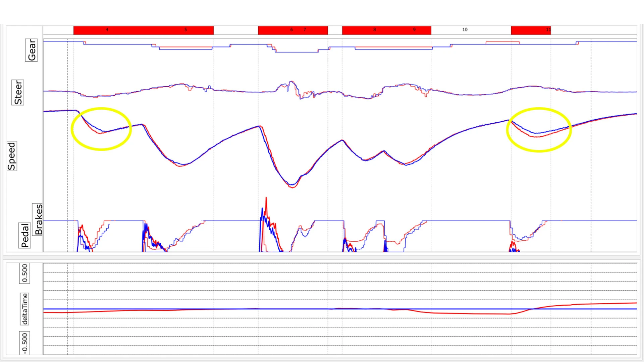The image size is (644, 362).
Task: Jump to corner marker 11
Action: tap(548, 30)
